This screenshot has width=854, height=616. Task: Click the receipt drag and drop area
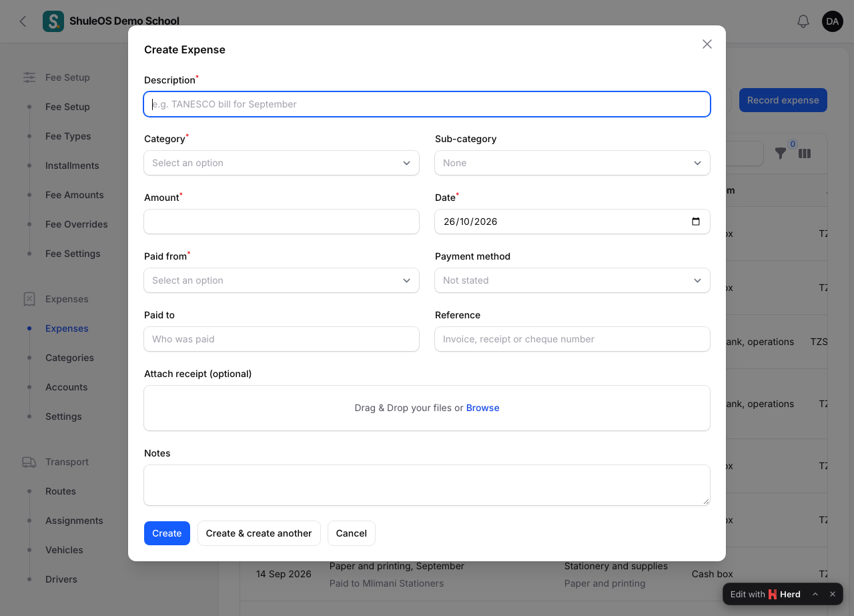(427, 408)
